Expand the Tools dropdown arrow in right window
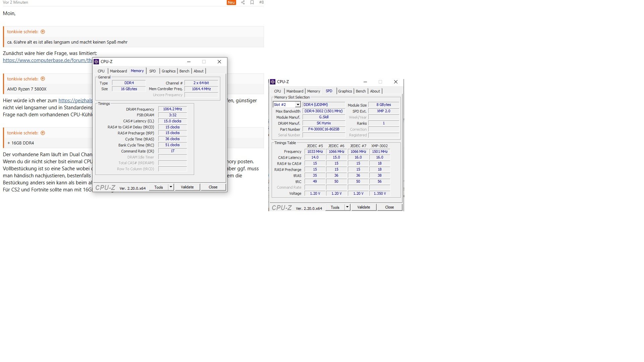 point(347,207)
